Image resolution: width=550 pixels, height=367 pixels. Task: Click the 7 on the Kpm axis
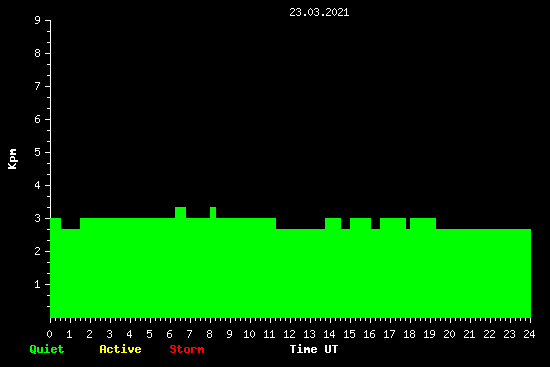tap(37, 86)
